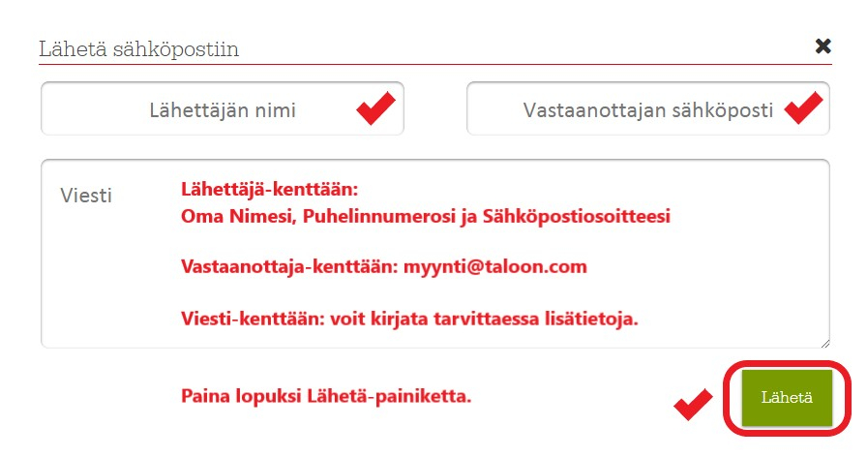Click the word Sähköpostiosoitteesi in the instructions

(x=572, y=216)
